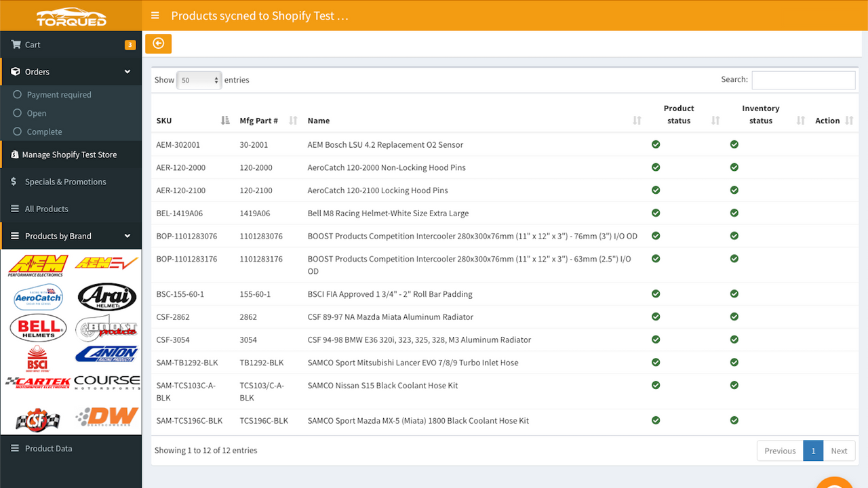Click the Next pagination button
This screenshot has height=488, width=868.
[840, 451]
